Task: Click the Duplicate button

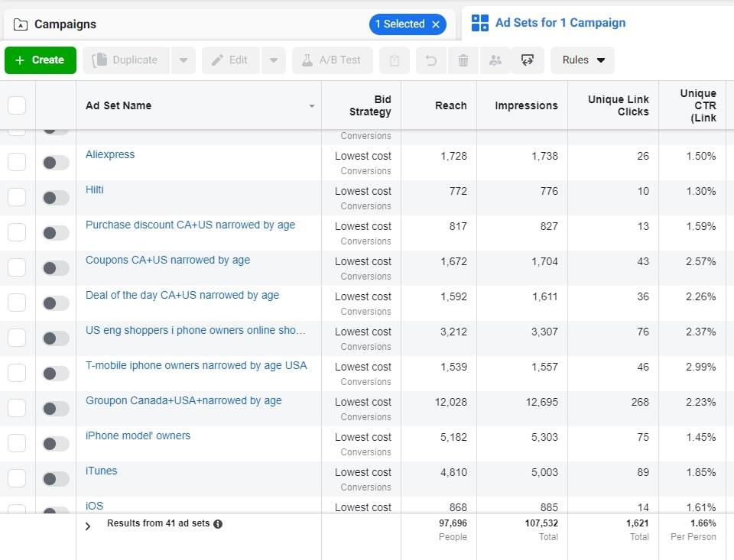Action: [x=126, y=60]
